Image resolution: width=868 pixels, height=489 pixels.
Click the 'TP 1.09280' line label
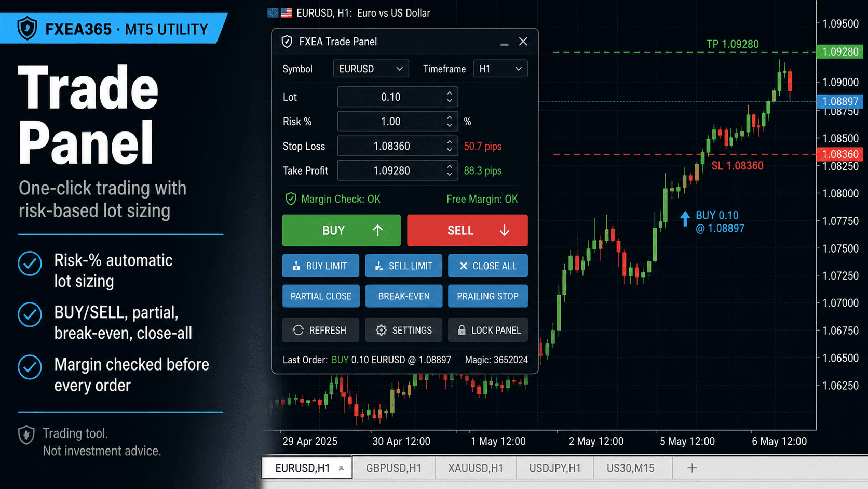pyautogui.click(x=733, y=44)
